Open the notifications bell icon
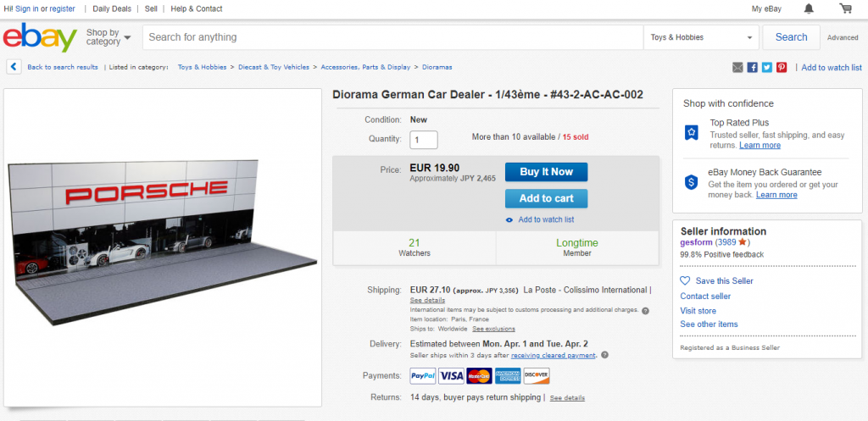This screenshot has width=868, height=421. (x=809, y=8)
